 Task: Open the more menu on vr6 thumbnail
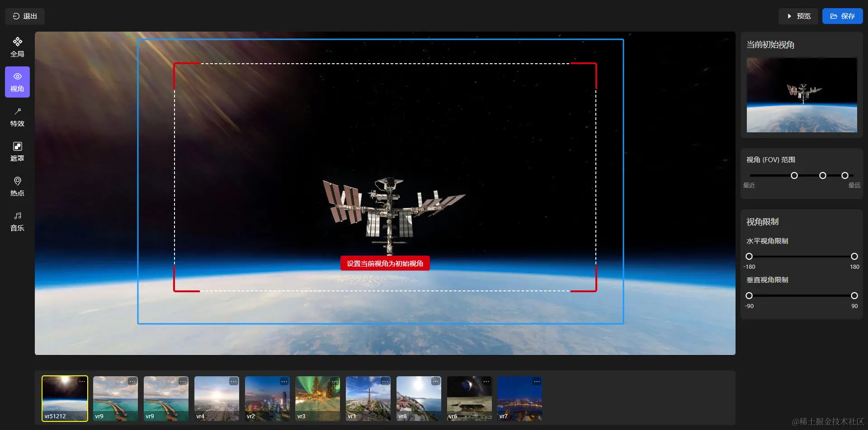point(486,382)
